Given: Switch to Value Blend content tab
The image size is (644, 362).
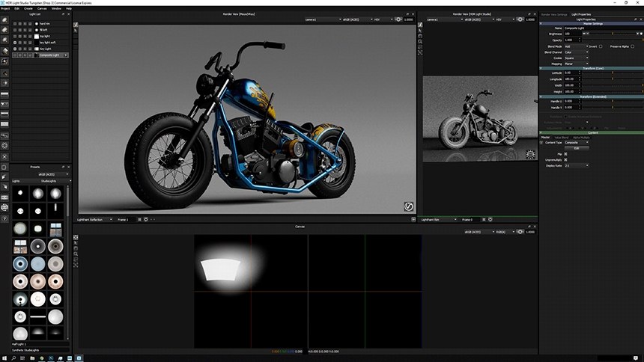Looking at the screenshot, I should (x=562, y=138).
